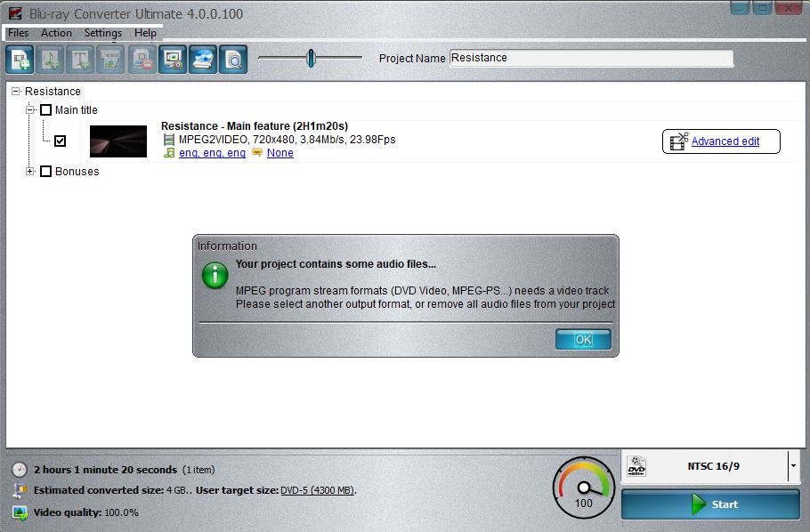810x532 pixels.
Task: Click the Start conversion button
Action: (x=710, y=504)
